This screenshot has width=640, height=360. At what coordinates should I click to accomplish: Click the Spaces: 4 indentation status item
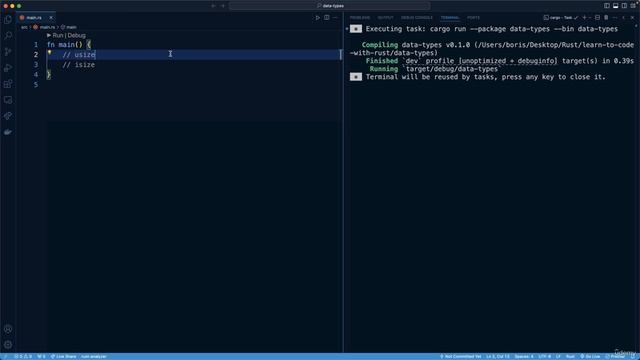pyautogui.click(x=524, y=356)
